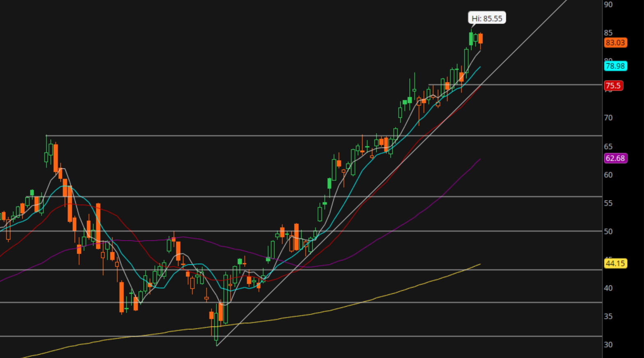The width and height of the screenshot is (644, 358).
Task: Click the 30 price axis label
Action: point(608,345)
